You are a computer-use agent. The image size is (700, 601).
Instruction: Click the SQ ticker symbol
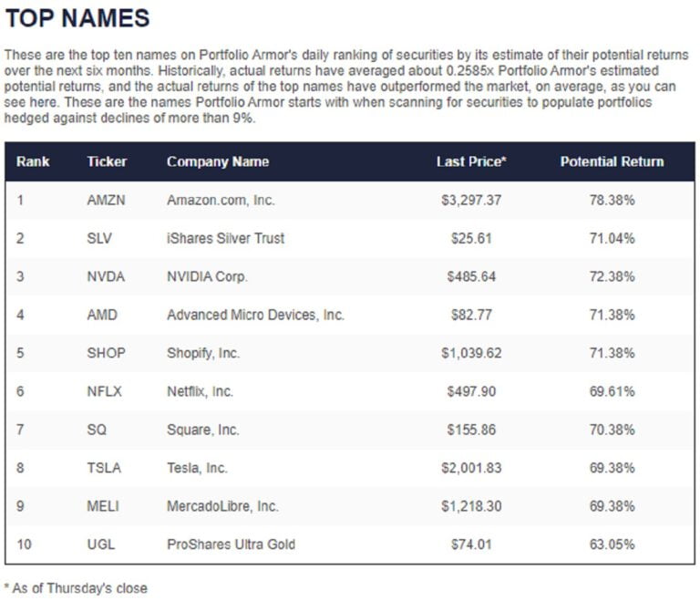click(x=97, y=430)
